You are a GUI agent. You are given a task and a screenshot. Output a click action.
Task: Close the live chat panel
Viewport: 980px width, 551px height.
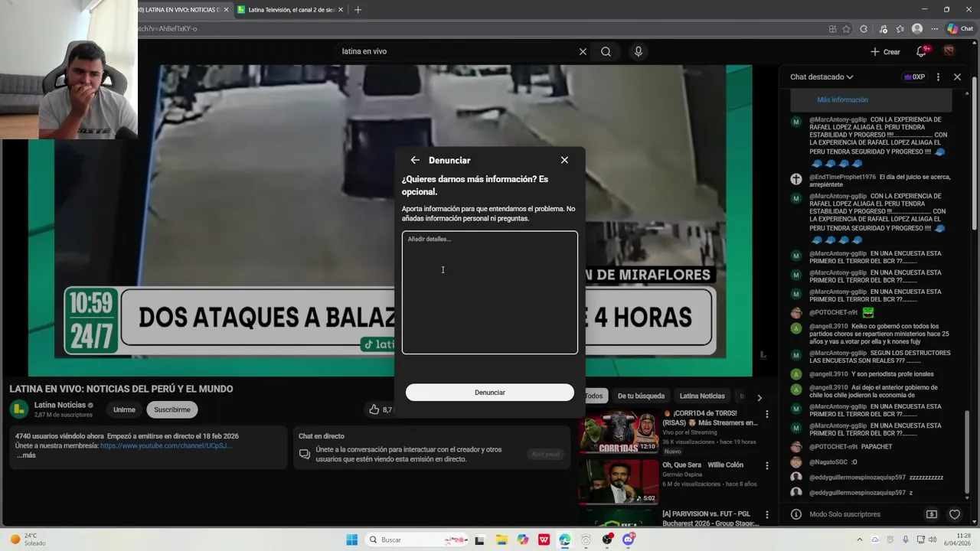coord(957,77)
